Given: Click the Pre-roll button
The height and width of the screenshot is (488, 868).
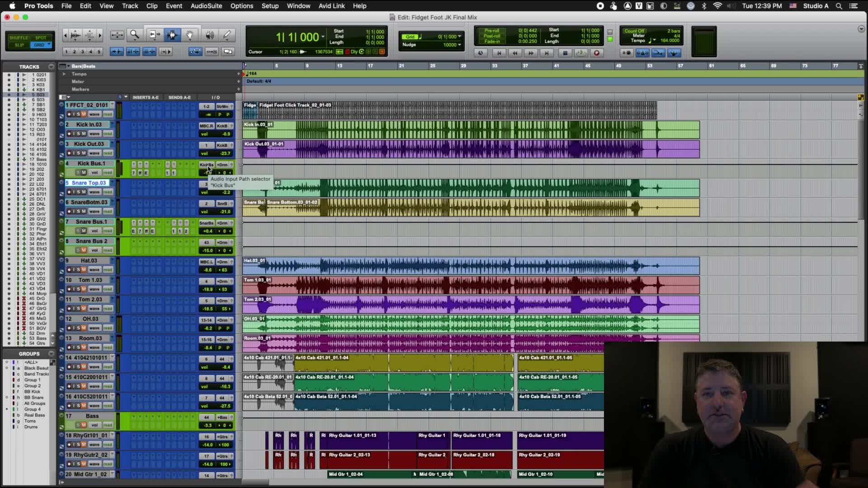Looking at the screenshot, I should coord(491,31).
